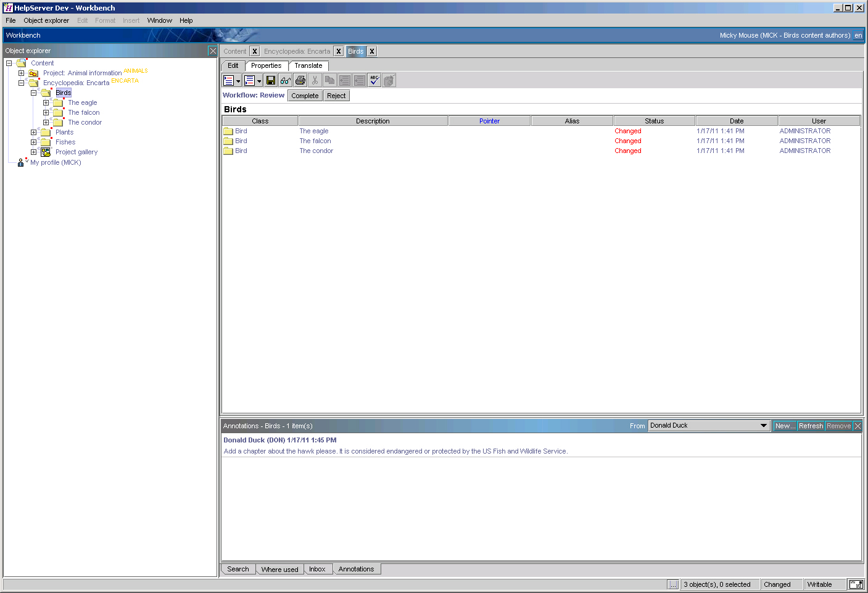Expand The eagle tree node
The width and height of the screenshot is (868, 593).
coord(46,102)
